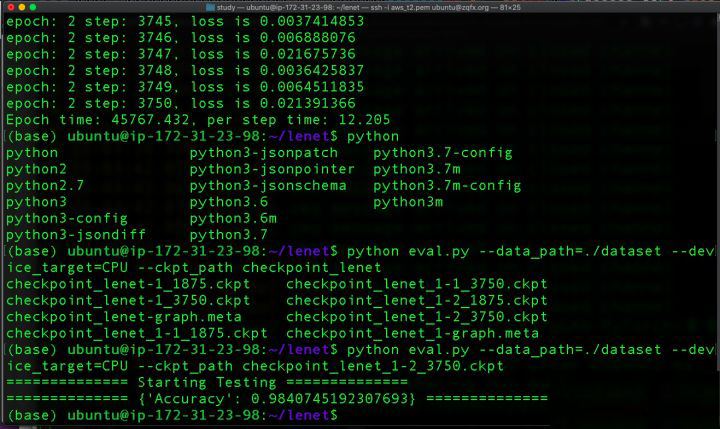Minimize the terminal using the yellow button

click(22, 7)
